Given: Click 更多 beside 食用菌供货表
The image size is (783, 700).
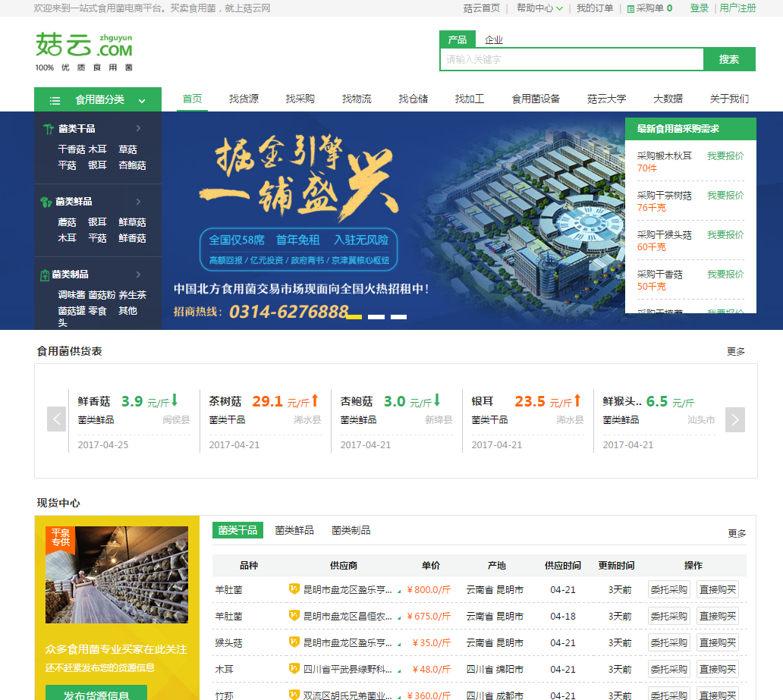Looking at the screenshot, I should (736, 351).
